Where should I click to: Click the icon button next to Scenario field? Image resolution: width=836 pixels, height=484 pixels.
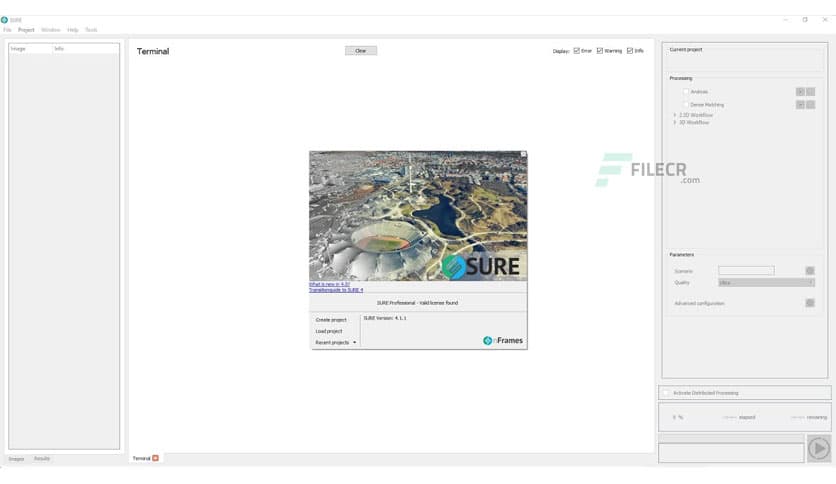pyautogui.click(x=810, y=271)
